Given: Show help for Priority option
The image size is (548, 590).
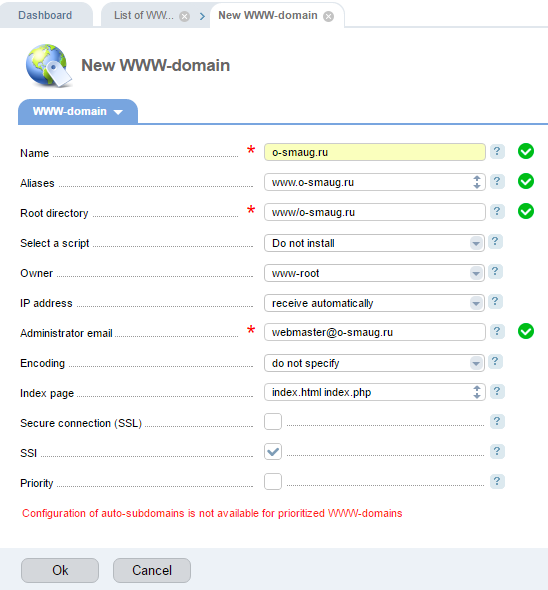Looking at the screenshot, I should [x=497, y=481].
